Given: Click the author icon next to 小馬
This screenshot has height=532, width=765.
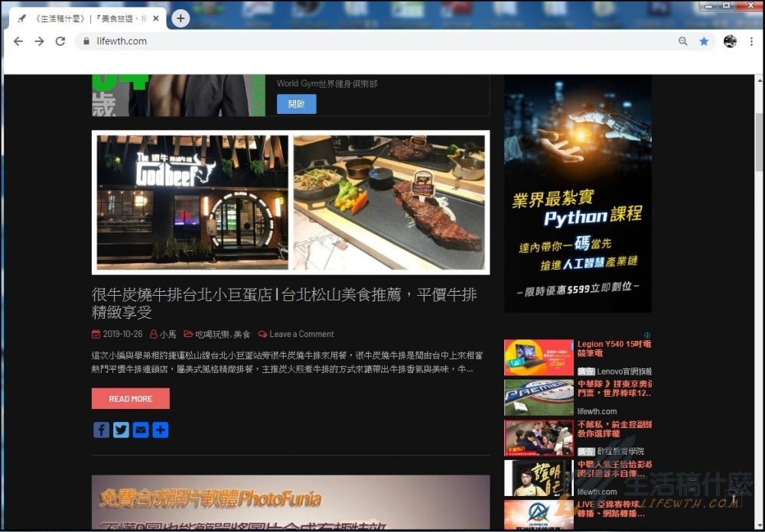Looking at the screenshot, I should 154,333.
